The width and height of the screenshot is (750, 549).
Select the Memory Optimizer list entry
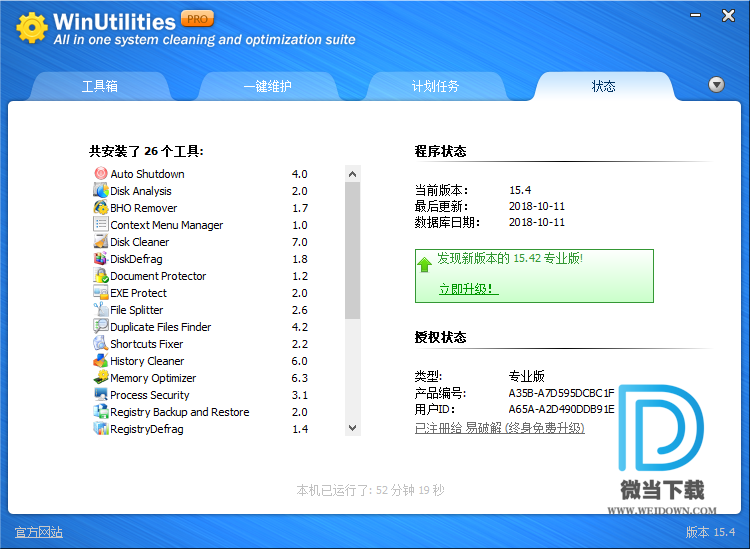[x=201, y=378]
